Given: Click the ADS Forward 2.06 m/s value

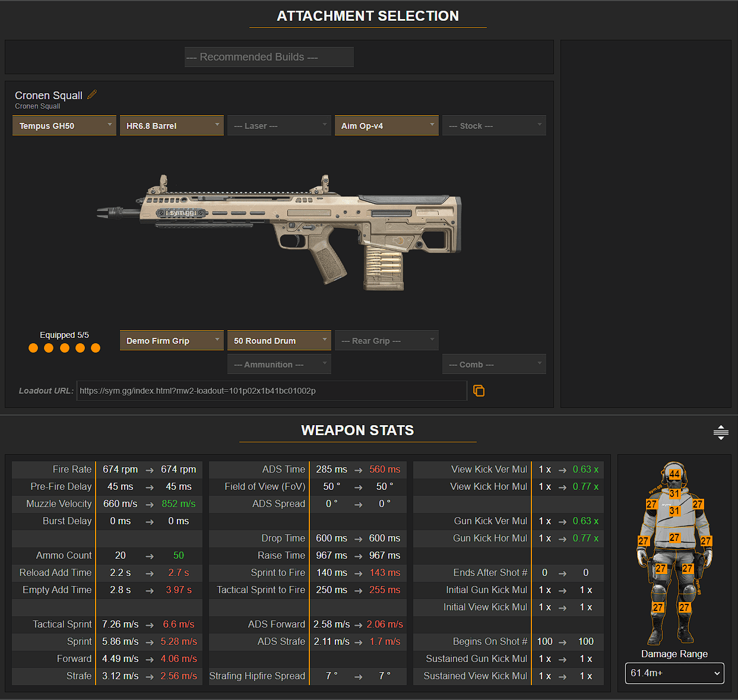Looking at the screenshot, I should pos(385,624).
